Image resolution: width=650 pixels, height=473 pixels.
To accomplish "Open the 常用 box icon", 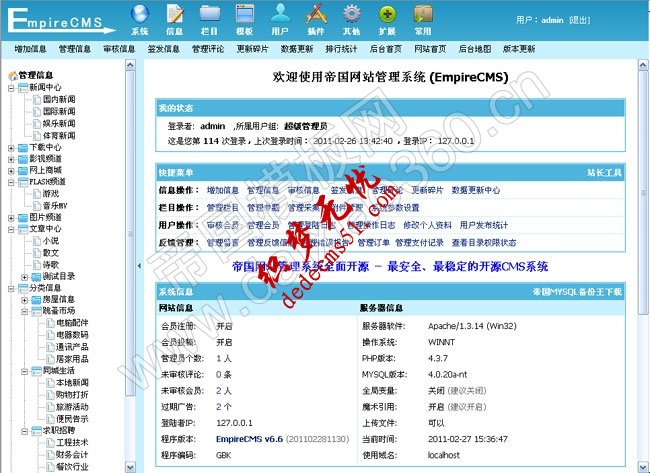I will point(423,14).
